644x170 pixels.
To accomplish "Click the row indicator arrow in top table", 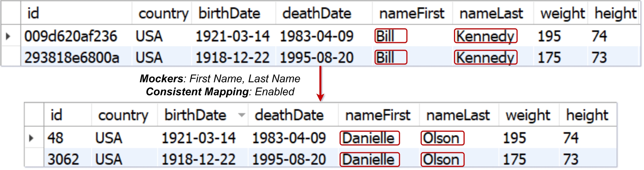I will [x=8, y=36].
